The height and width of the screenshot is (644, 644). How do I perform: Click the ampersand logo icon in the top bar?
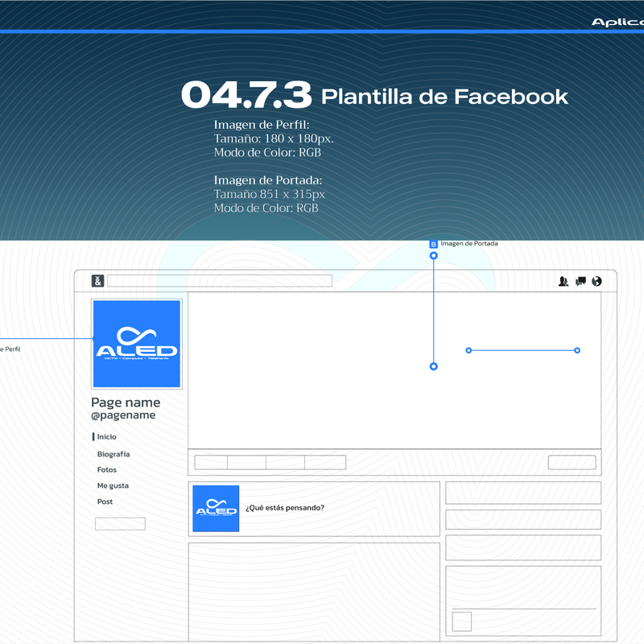[97, 281]
